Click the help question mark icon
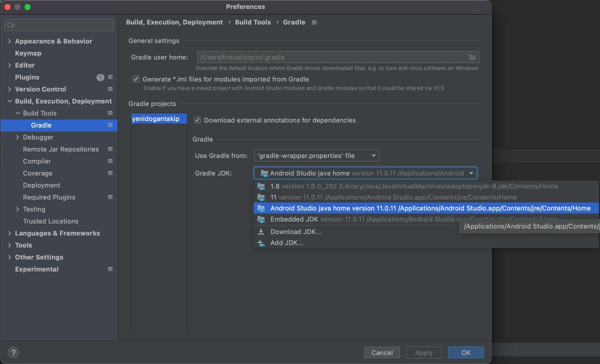This screenshot has width=600, height=364. pyautogui.click(x=13, y=352)
